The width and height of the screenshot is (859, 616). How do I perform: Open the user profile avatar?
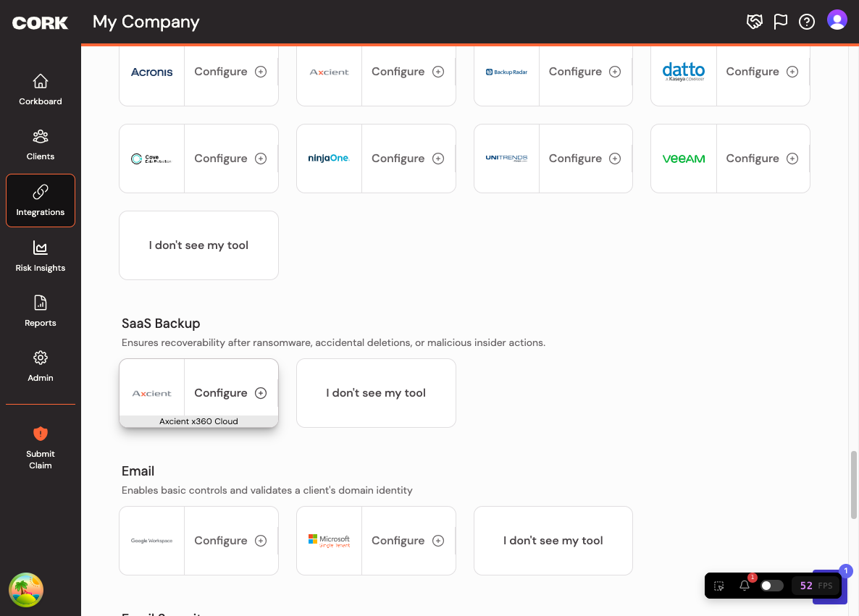coord(837,20)
